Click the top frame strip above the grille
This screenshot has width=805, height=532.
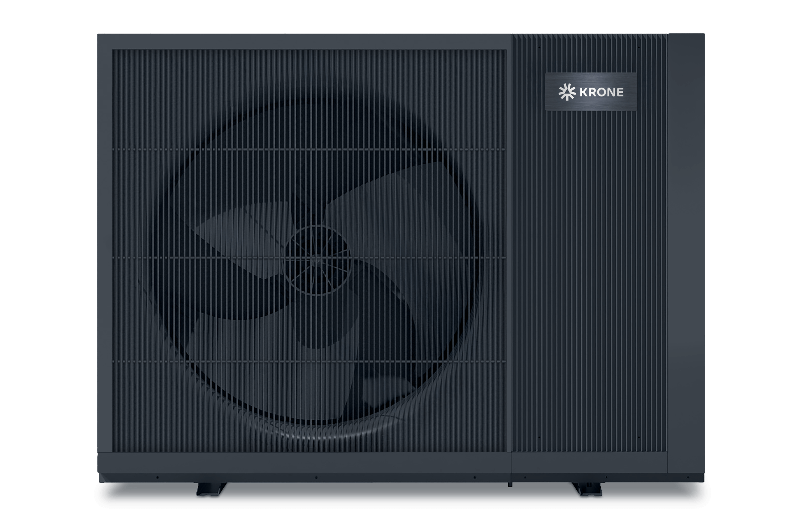click(x=306, y=42)
